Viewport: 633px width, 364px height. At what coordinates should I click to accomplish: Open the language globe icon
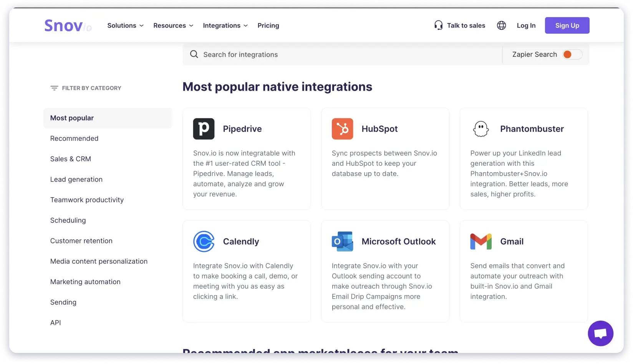click(501, 25)
